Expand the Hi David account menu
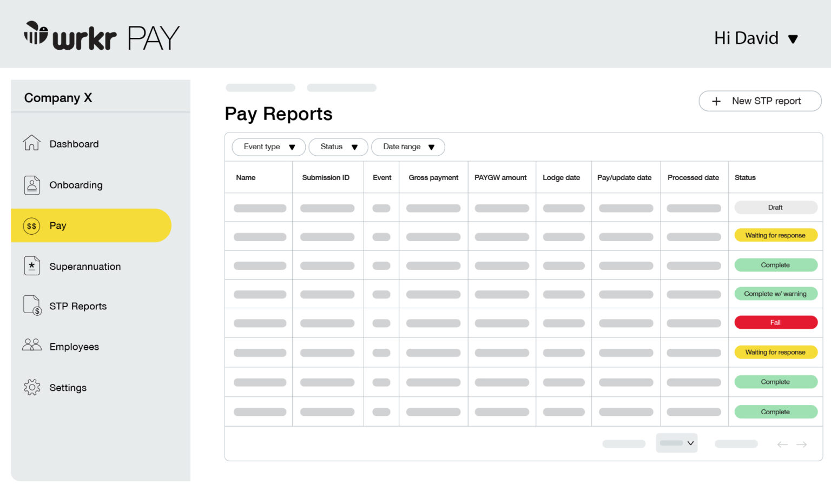 pos(756,38)
